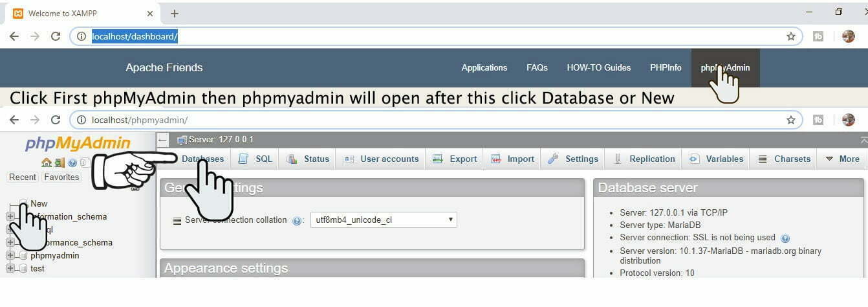Go to the User accounts tab
The image size is (868, 307).
pyautogui.click(x=381, y=159)
